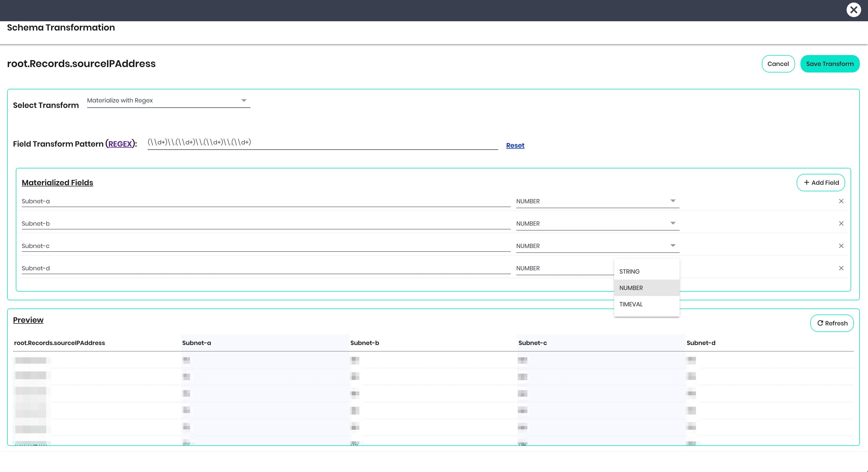Expand the Subnet-b type dropdown
This screenshot has height=472, width=868.
(x=597, y=223)
